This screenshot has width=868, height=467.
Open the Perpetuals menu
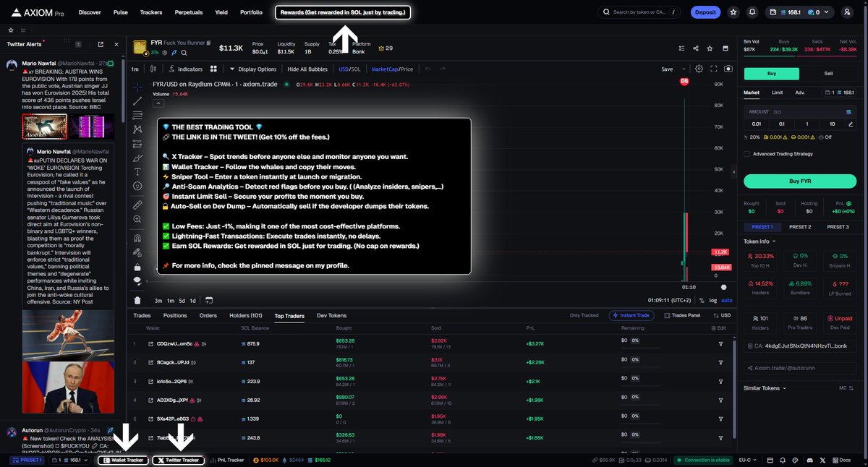(x=189, y=12)
